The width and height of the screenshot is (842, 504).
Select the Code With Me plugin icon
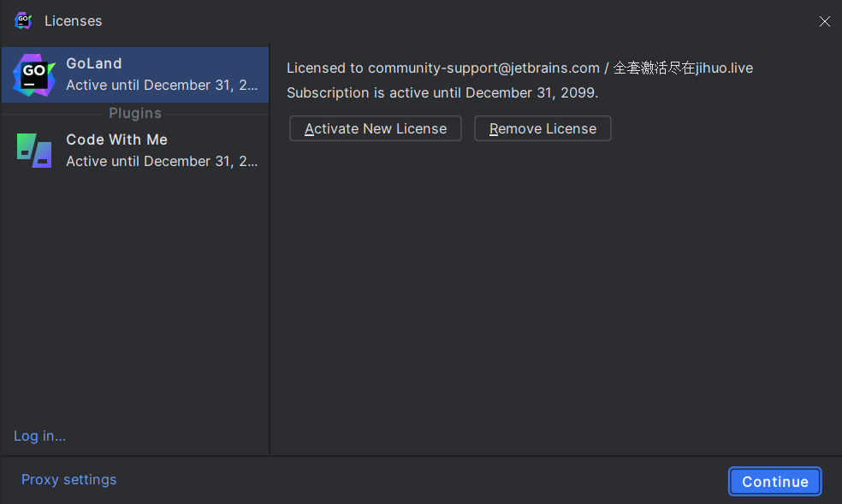coord(34,151)
